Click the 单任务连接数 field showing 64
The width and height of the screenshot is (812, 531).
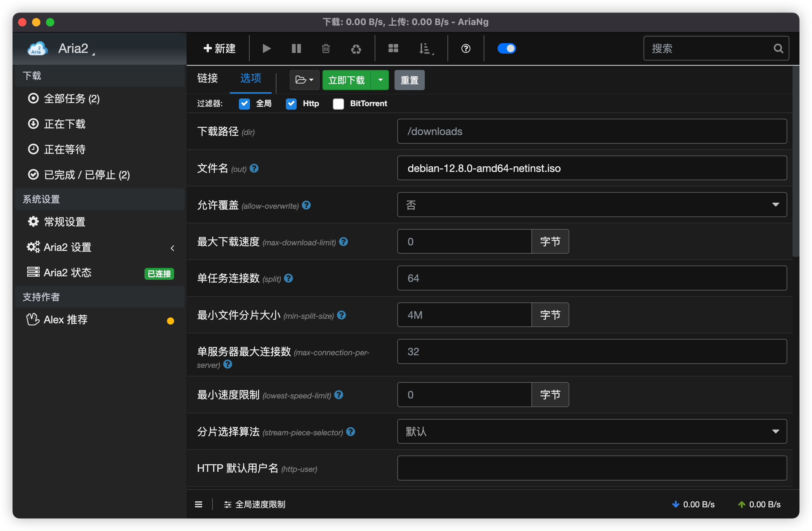[592, 278]
